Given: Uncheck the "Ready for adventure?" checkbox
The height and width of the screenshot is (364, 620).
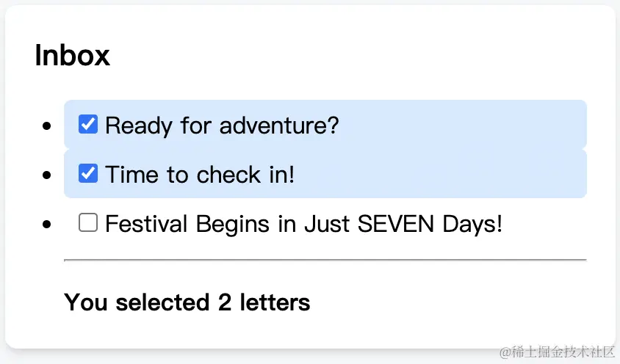Looking at the screenshot, I should pyautogui.click(x=88, y=125).
